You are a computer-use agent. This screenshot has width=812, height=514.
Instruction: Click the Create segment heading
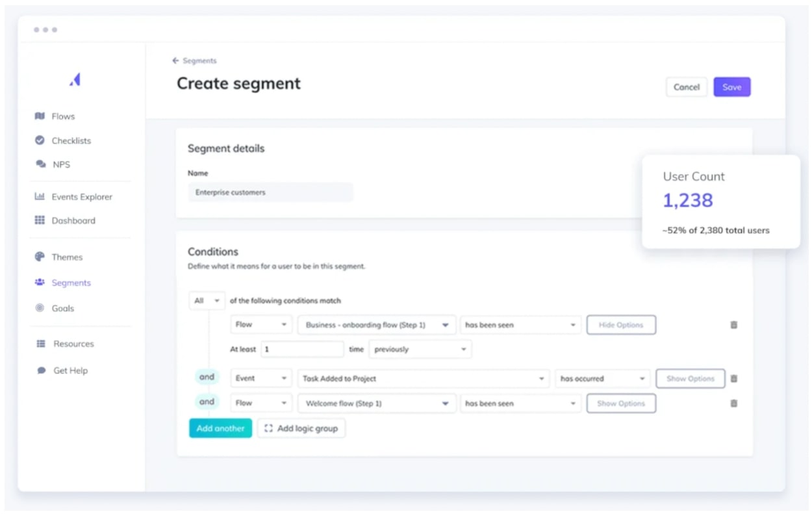pos(238,84)
